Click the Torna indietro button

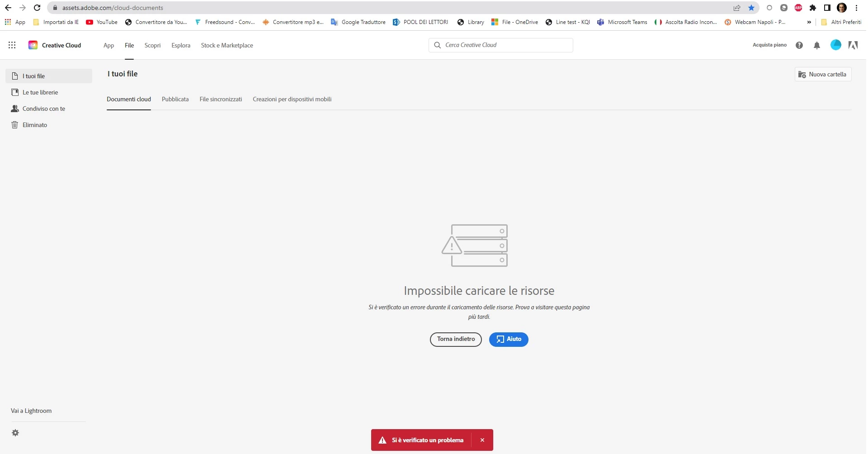[x=456, y=339]
